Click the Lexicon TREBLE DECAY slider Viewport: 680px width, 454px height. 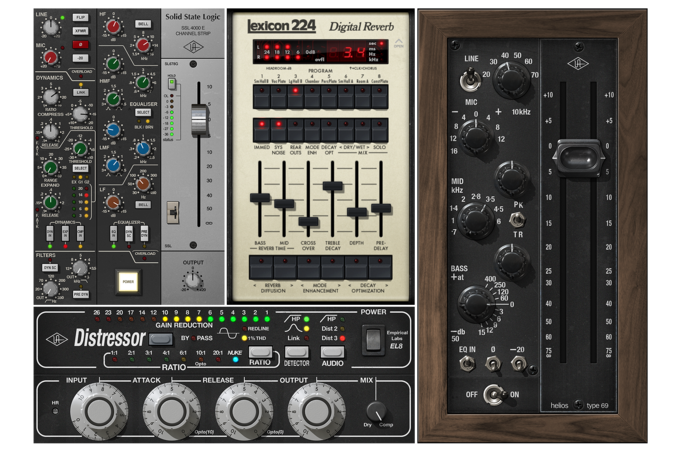click(x=333, y=186)
